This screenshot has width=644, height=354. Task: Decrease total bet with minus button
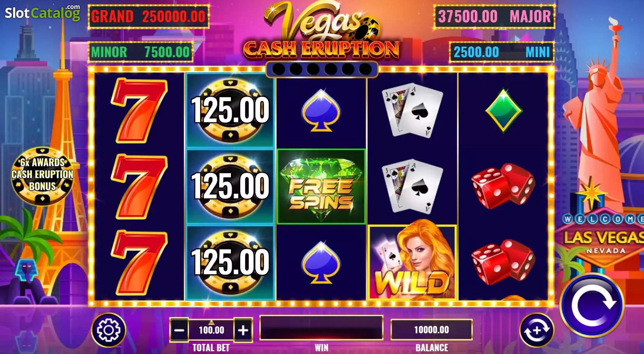179,330
